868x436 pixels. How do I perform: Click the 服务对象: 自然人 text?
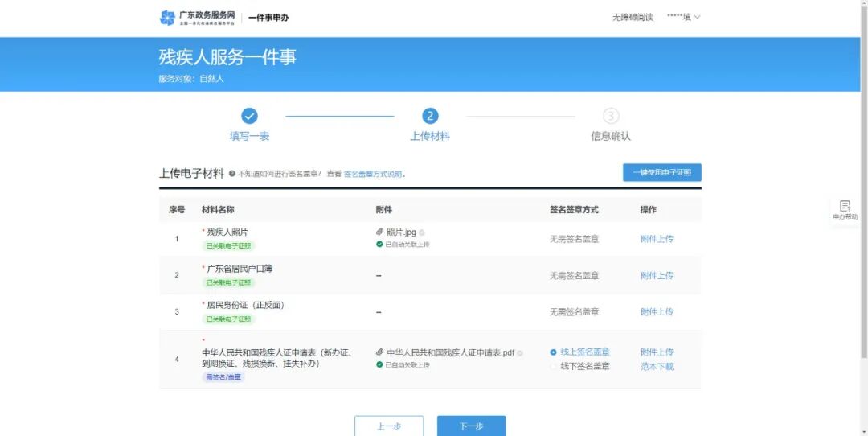tap(191, 79)
